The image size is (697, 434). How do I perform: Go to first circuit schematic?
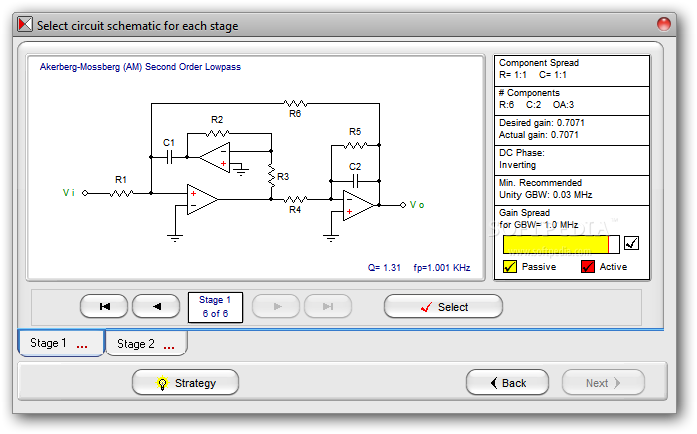pos(104,306)
